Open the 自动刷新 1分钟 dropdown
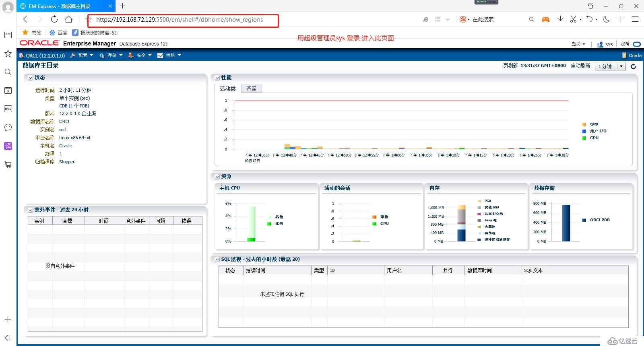 [610, 66]
